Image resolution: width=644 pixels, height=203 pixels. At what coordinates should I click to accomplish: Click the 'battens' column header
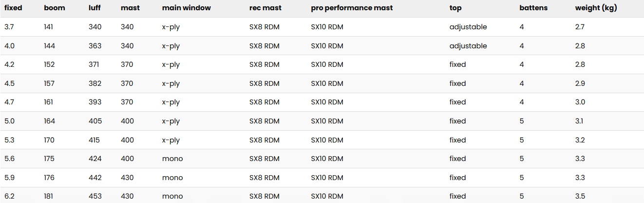533,8
